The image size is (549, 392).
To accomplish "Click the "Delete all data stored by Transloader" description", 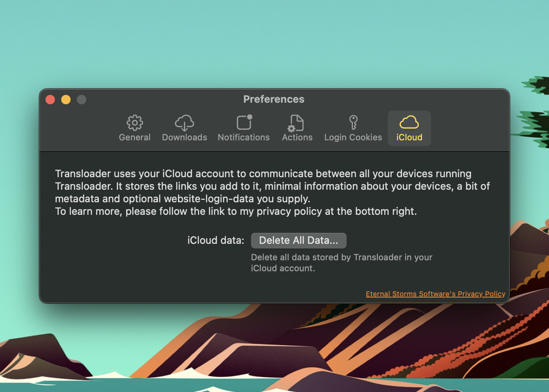I will tap(342, 263).
